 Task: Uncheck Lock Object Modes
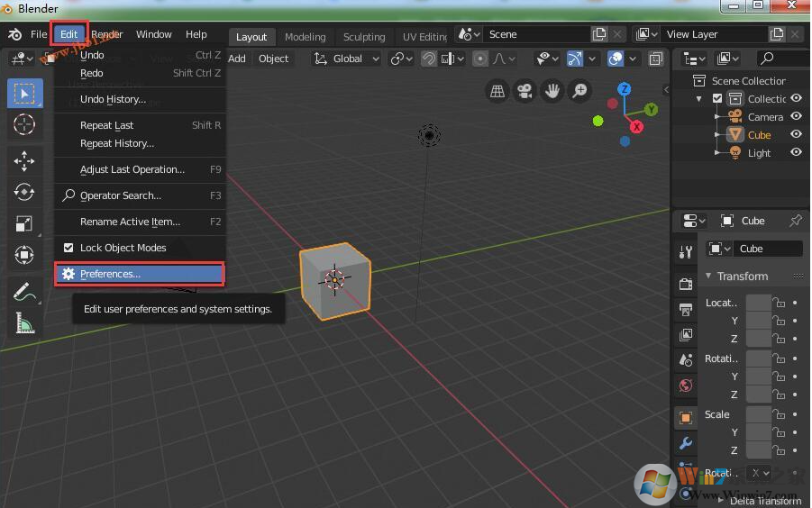coord(68,248)
